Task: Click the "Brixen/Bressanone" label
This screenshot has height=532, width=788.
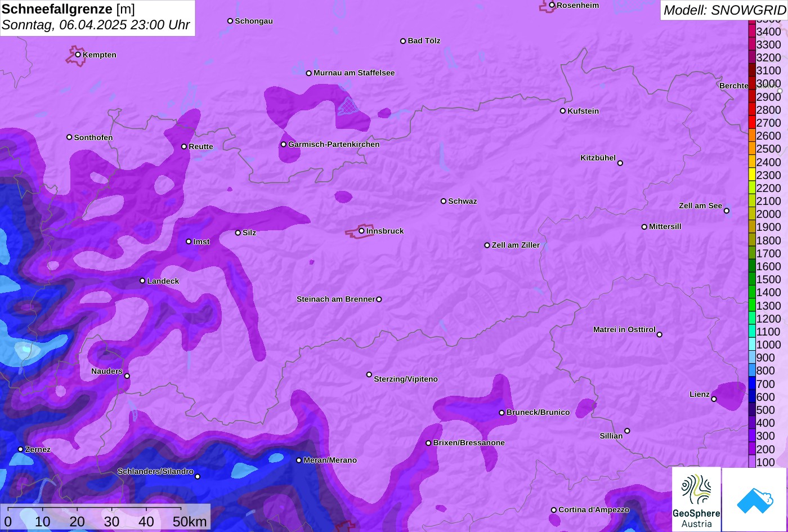Action: (x=469, y=442)
